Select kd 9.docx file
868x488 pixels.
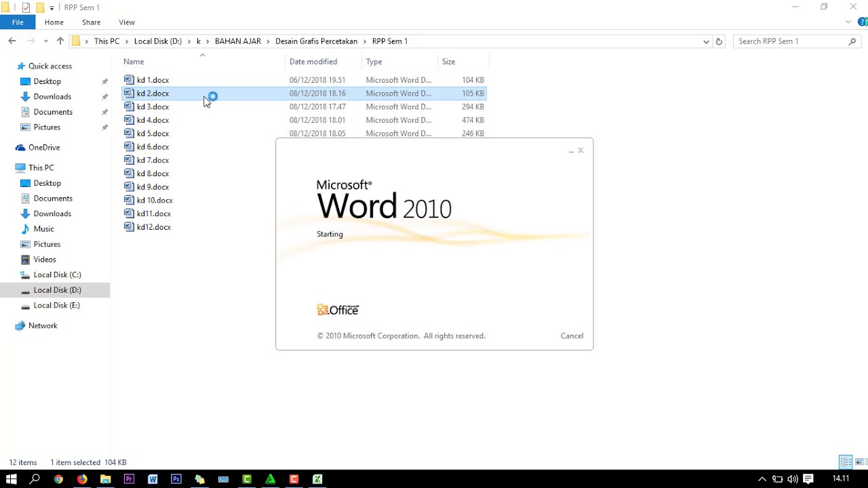pos(146,187)
